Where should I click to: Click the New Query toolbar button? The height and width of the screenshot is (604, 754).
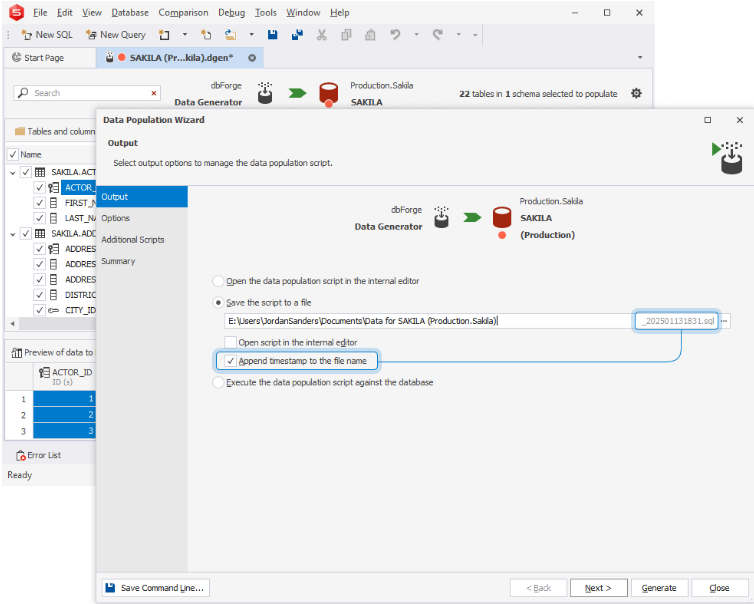tap(115, 35)
